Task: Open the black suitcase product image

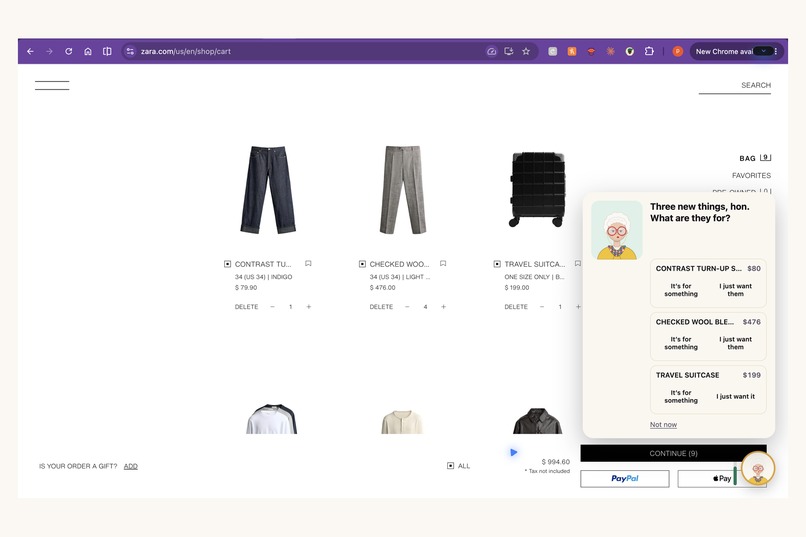Action: (537, 190)
